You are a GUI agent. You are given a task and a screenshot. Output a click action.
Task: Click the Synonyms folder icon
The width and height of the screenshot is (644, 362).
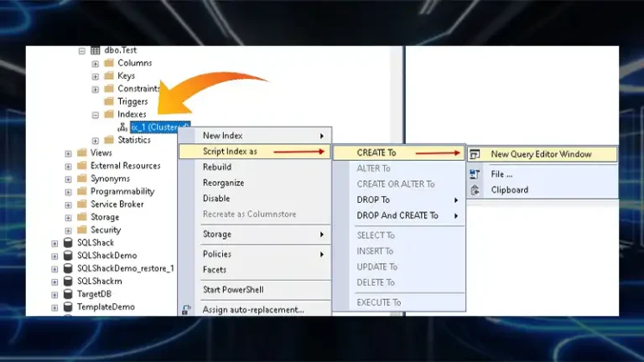(x=82, y=178)
